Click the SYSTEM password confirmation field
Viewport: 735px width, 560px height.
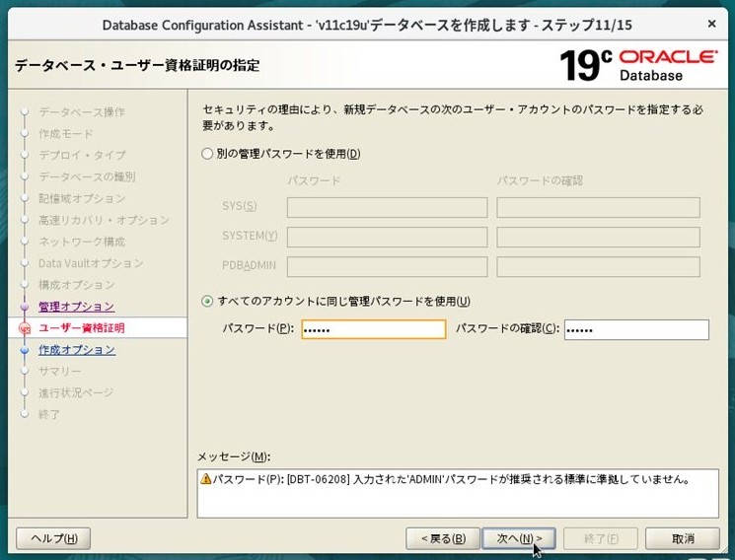pos(599,238)
